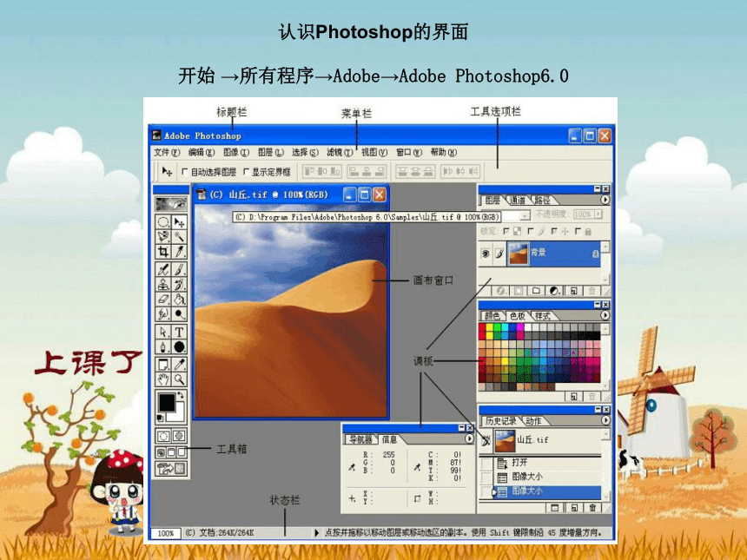Show the 导航器 tab

point(360,439)
